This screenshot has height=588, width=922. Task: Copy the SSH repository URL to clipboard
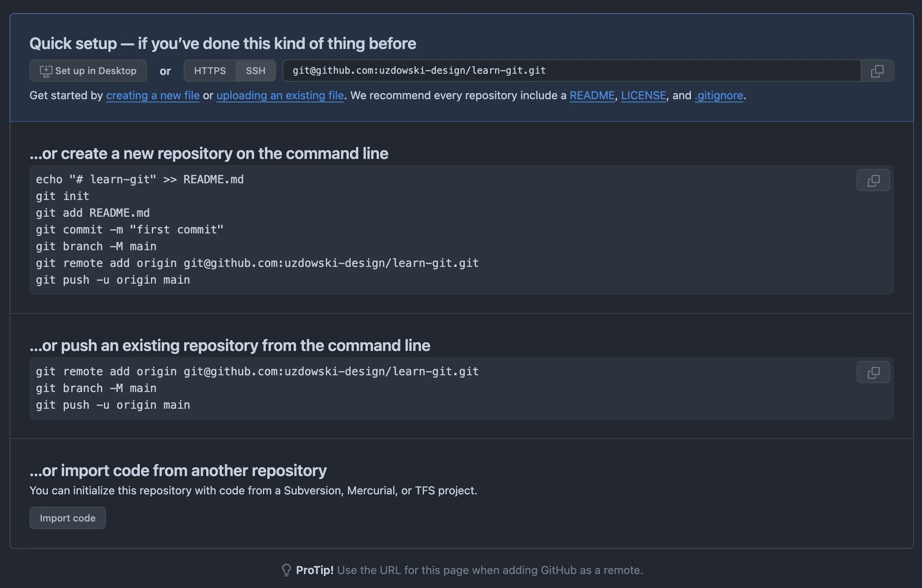point(877,71)
